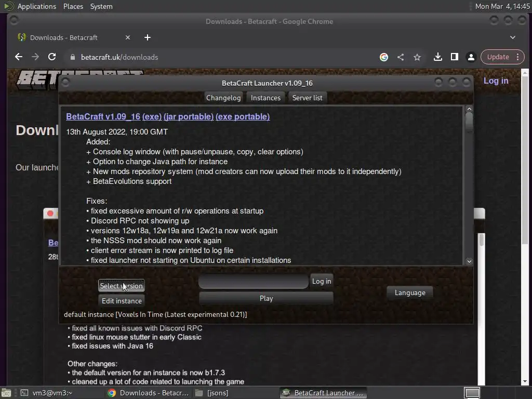Click changelog scrollbar up arrow
The height and width of the screenshot is (399, 532).
click(x=469, y=109)
